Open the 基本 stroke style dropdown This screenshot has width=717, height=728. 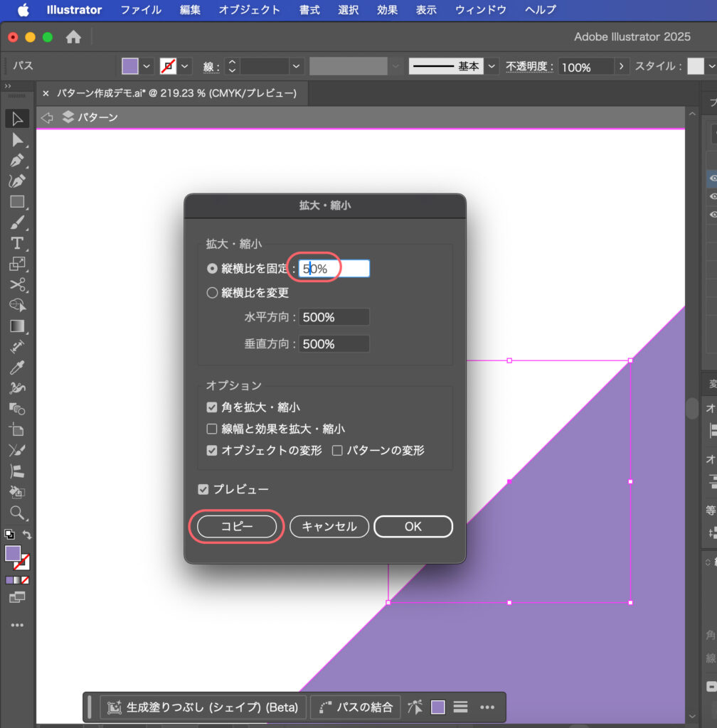click(x=492, y=66)
